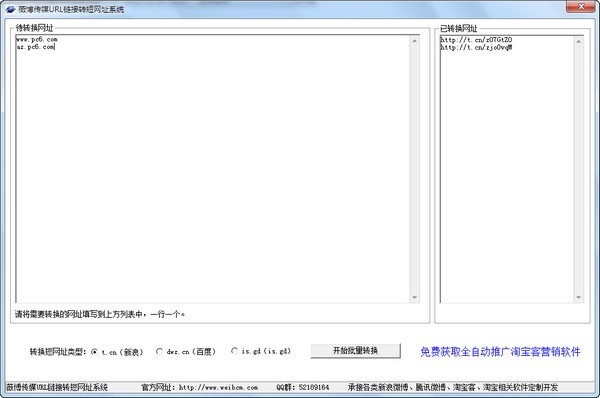Screen dimensions: 600x398
Task: Open the 免费获取全自动推广淘宝客营销软件 link
Action: pyautogui.click(x=500, y=352)
